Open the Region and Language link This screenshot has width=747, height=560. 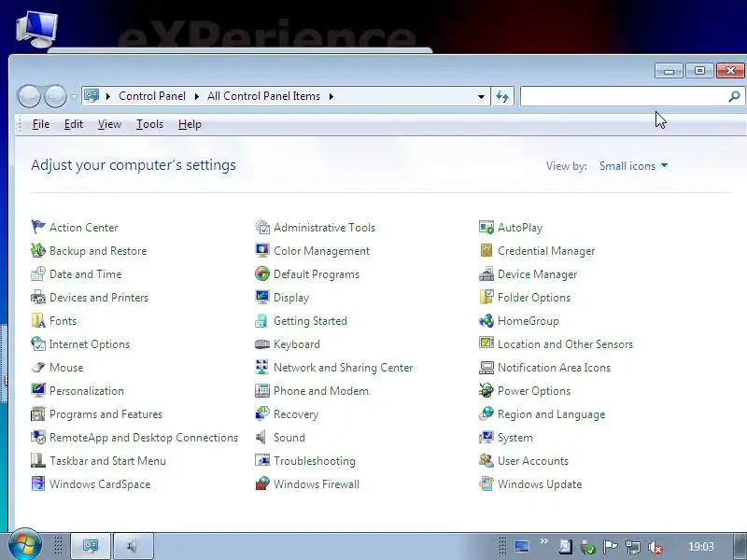click(551, 414)
